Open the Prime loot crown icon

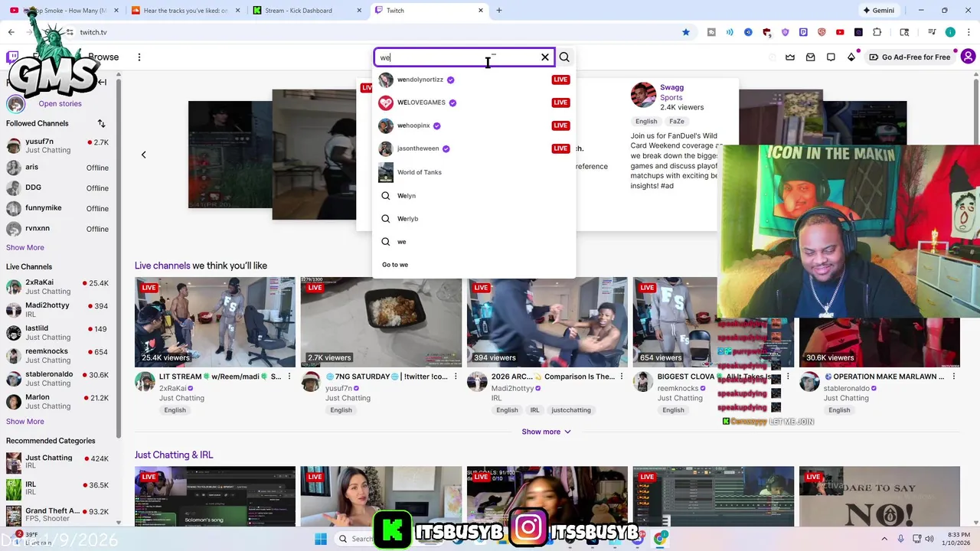tap(790, 57)
